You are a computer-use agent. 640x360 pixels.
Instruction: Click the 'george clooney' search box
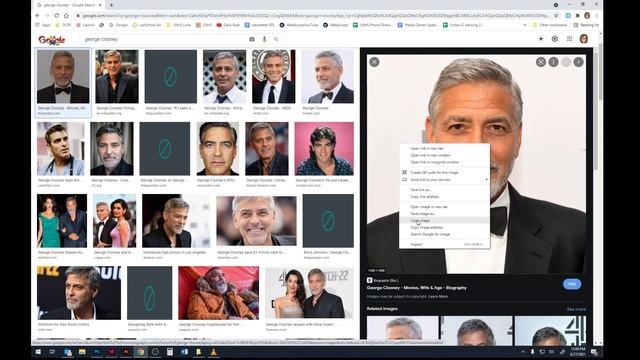point(163,39)
